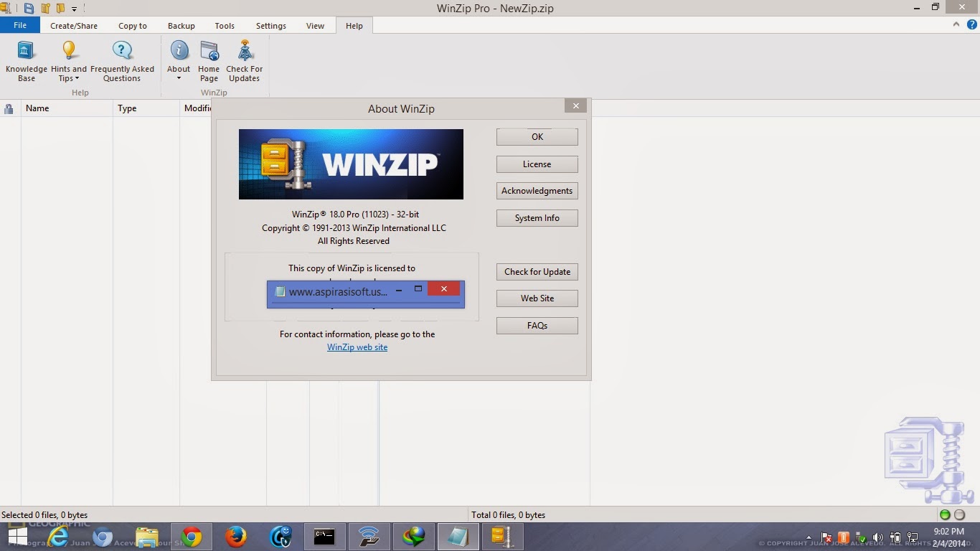
Task: Click the Save icon in quick access toolbar
Action: tap(29, 9)
